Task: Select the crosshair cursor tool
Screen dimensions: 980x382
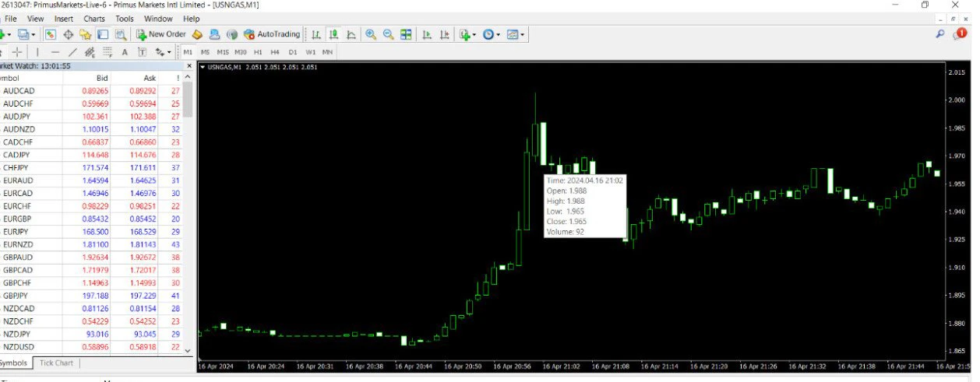Action: (17, 52)
